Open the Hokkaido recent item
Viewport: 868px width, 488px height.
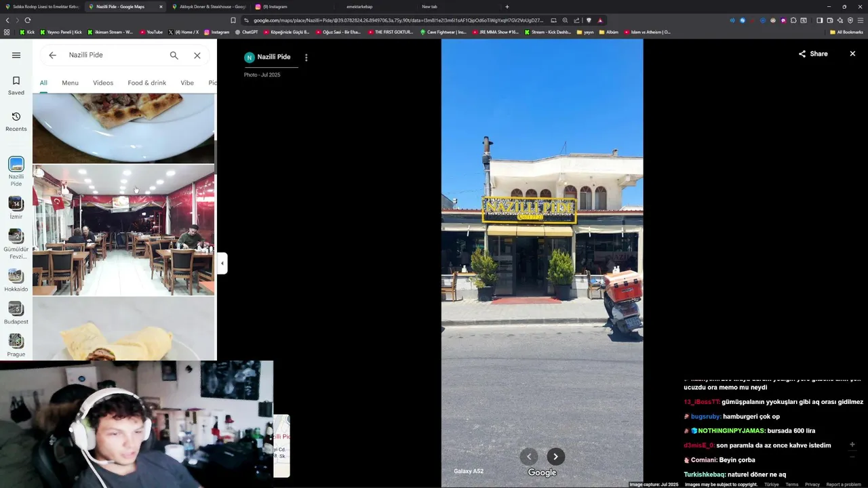(x=16, y=281)
